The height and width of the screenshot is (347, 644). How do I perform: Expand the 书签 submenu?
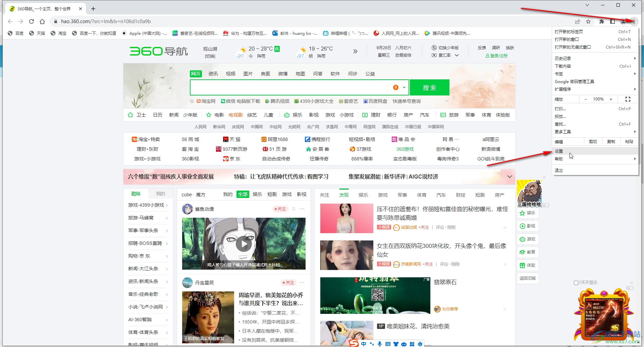595,74
